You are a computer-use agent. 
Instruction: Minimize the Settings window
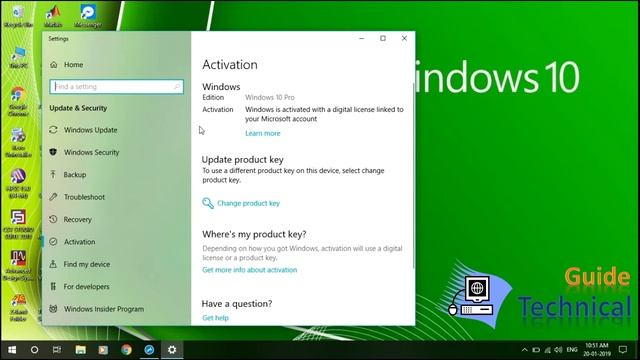pos(362,38)
